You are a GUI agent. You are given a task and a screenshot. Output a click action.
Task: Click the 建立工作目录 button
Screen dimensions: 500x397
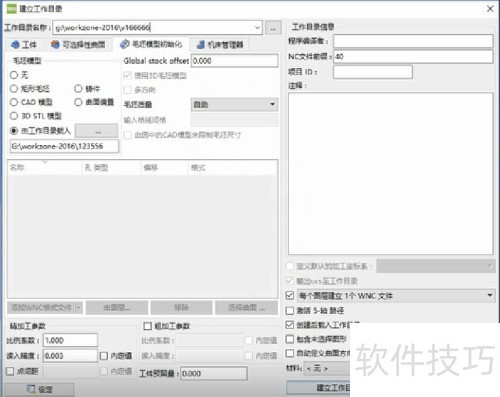(x=318, y=388)
